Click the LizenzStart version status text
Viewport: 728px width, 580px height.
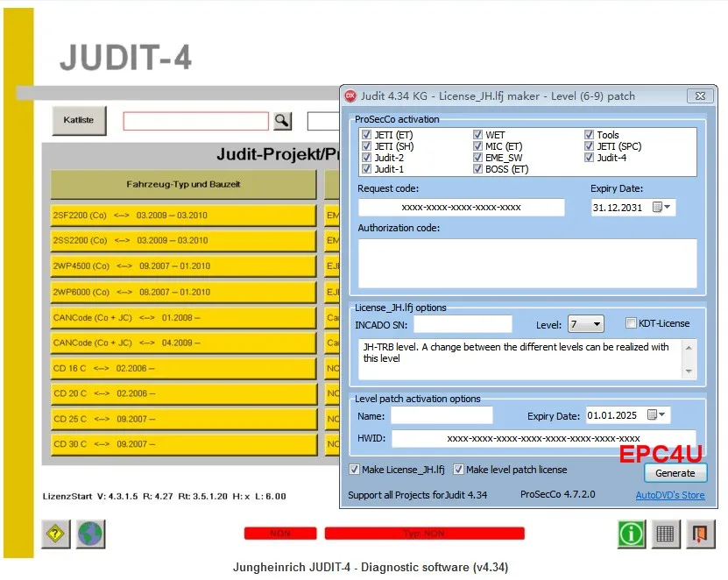click(x=165, y=497)
